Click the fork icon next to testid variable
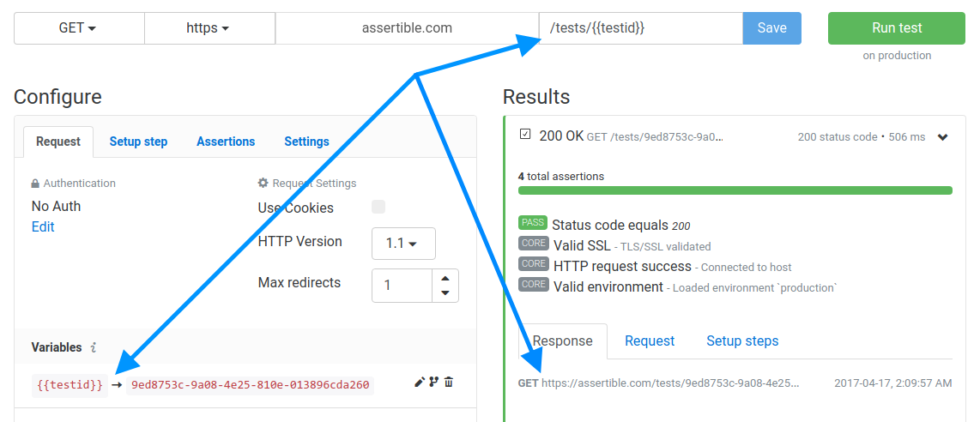 [433, 382]
